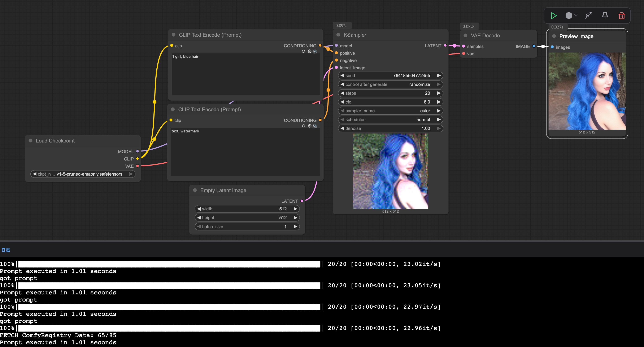Screen dimensions: 644x347
Task: Open node color dropdown in toolbar
Action: coord(571,16)
